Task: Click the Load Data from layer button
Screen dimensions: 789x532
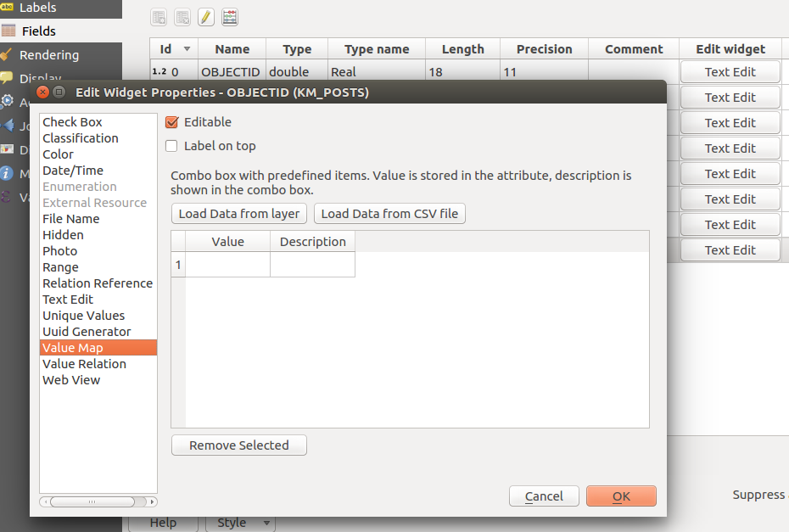Action: coord(239,214)
